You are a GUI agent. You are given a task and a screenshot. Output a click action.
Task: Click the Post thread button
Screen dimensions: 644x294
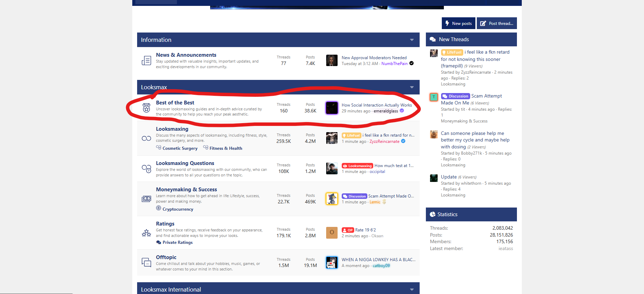tap(497, 23)
